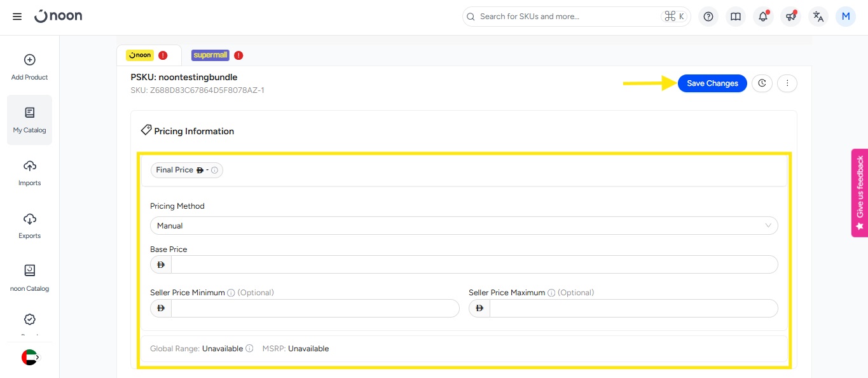Open the Give us feedback panel

tap(860, 193)
